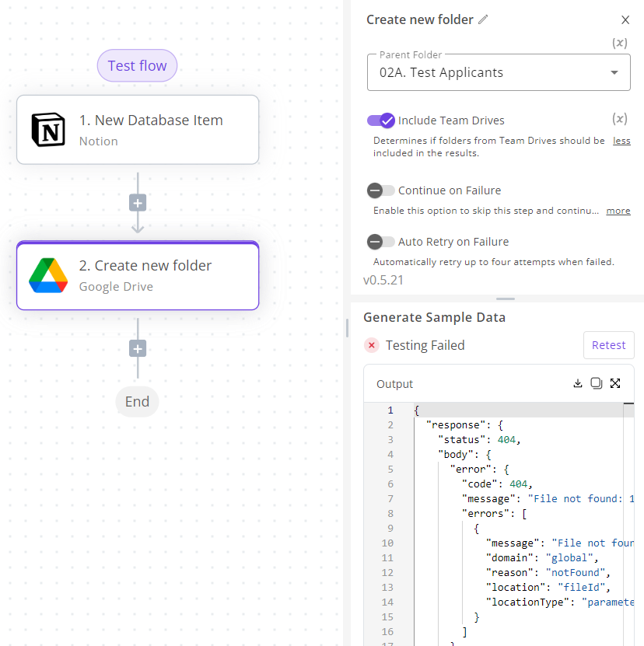The height and width of the screenshot is (646, 644).
Task: Turn on Auto Retry on Failure
Action: point(381,242)
